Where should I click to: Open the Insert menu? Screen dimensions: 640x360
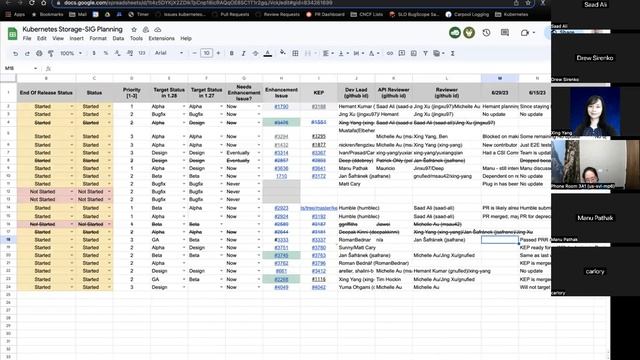coord(76,38)
